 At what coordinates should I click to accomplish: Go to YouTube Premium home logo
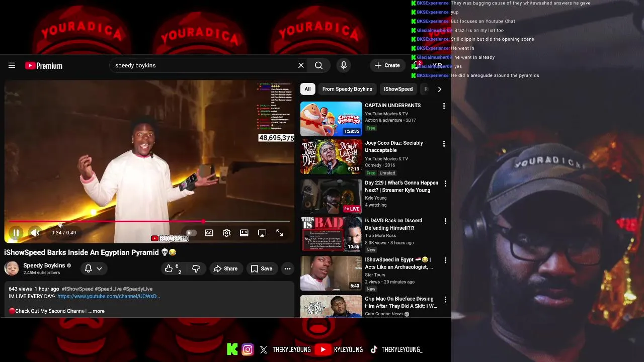point(44,66)
